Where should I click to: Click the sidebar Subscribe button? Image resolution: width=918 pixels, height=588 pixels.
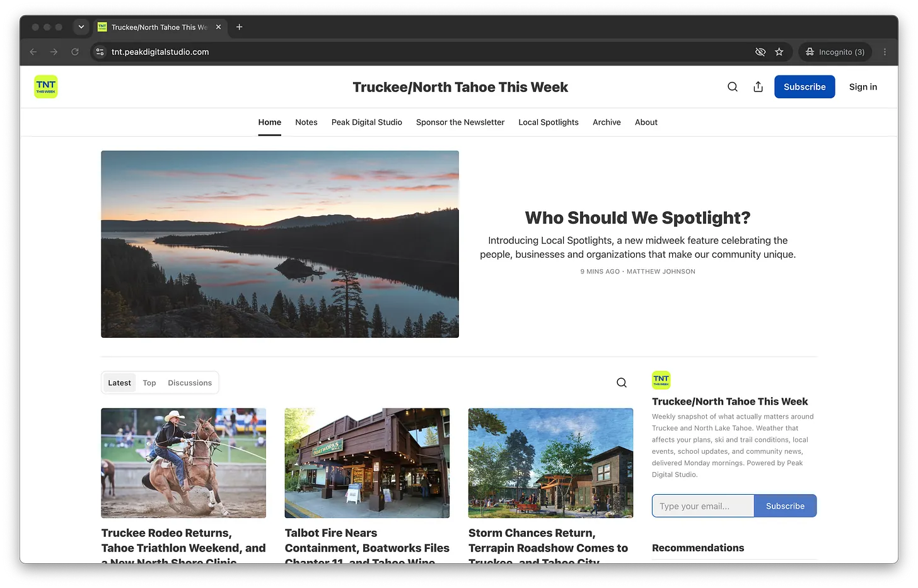pos(785,506)
